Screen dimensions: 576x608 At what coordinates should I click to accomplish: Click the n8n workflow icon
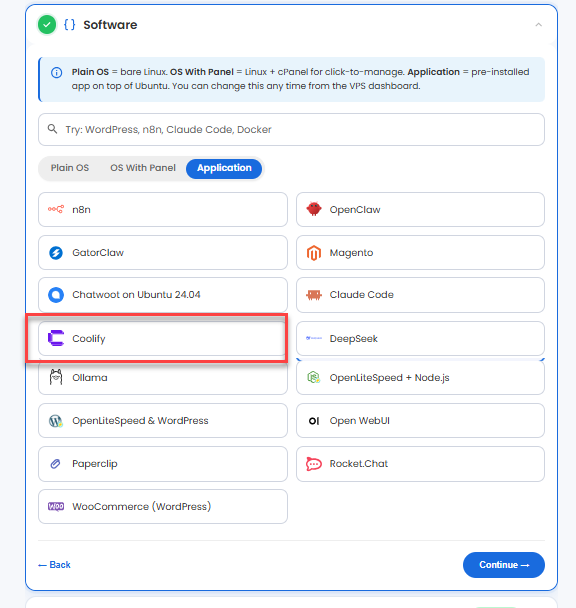[56, 209]
